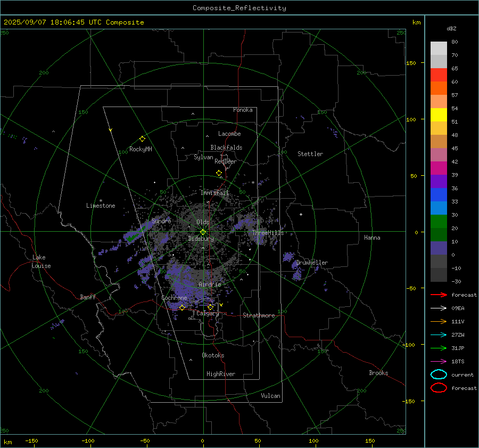Click the Innisfail city label
479x448 pixels.
click(214, 193)
